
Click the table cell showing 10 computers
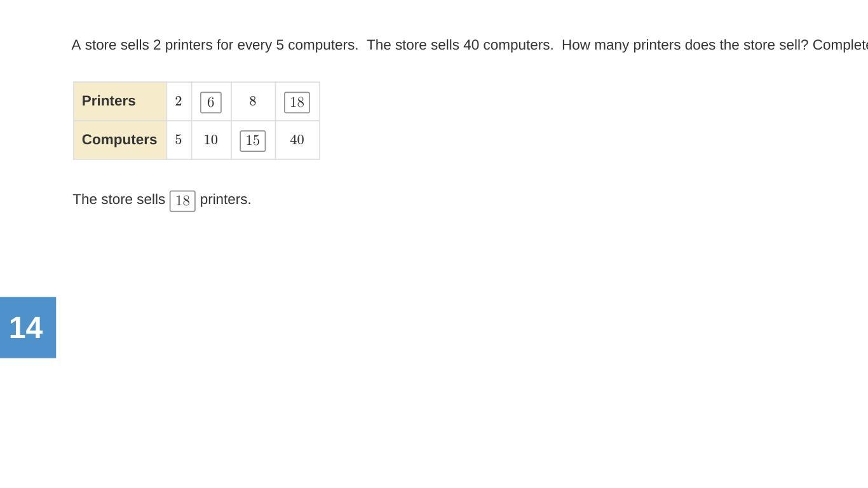[211, 140]
